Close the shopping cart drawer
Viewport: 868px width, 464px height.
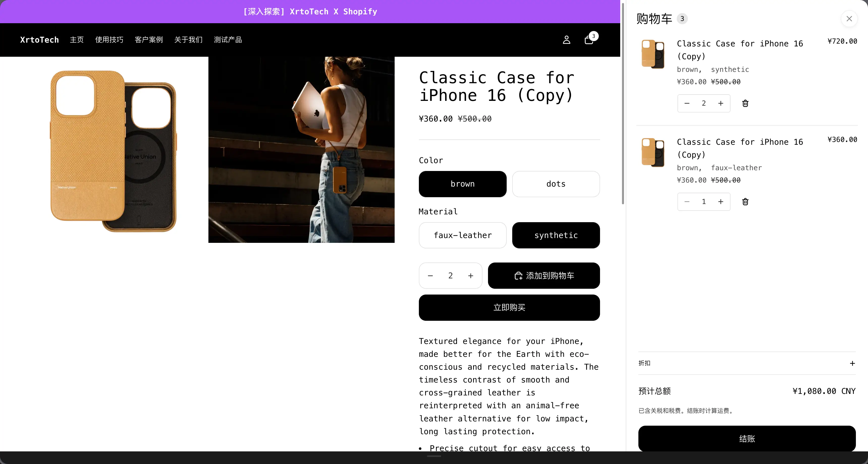coord(849,18)
